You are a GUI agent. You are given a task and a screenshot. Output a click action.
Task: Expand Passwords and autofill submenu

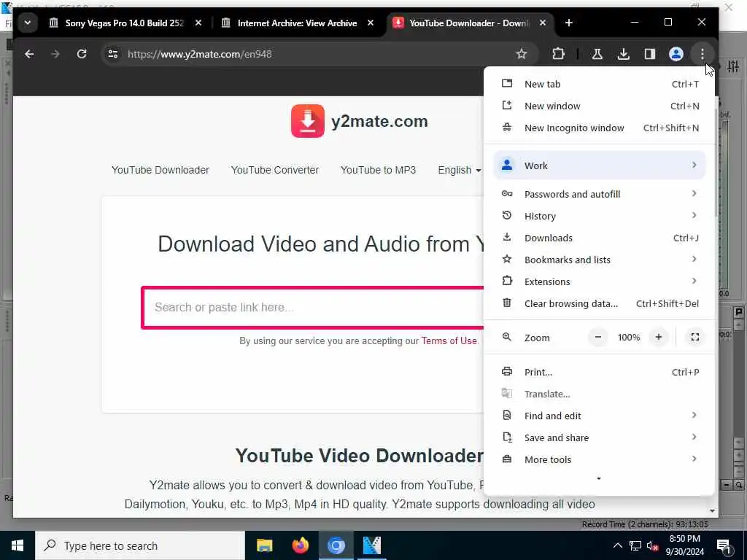point(600,194)
